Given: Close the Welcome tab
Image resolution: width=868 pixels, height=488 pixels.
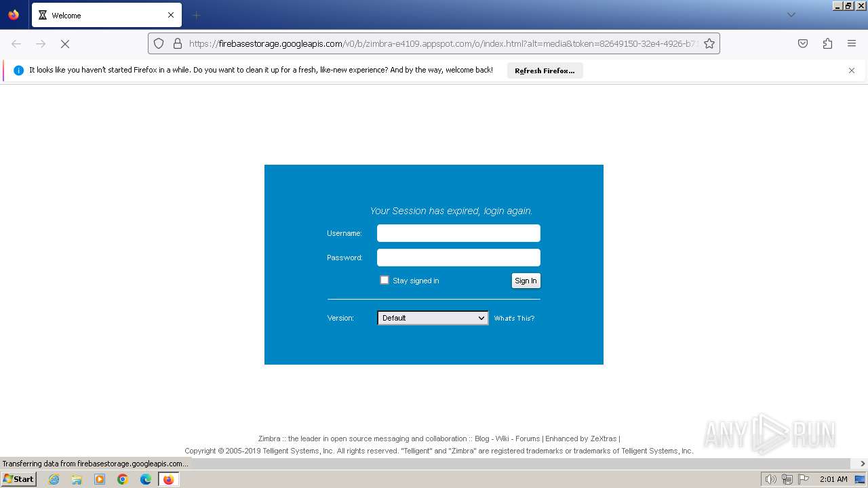Looking at the screenshot, I should pyautogui.click(x=171, y=15).
